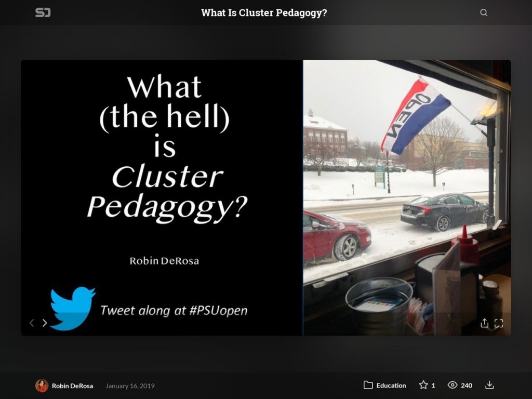Enter fullscreen mode with the expand icon
Image resolution: width=532 pixels, height=399 pixels.
500,323
